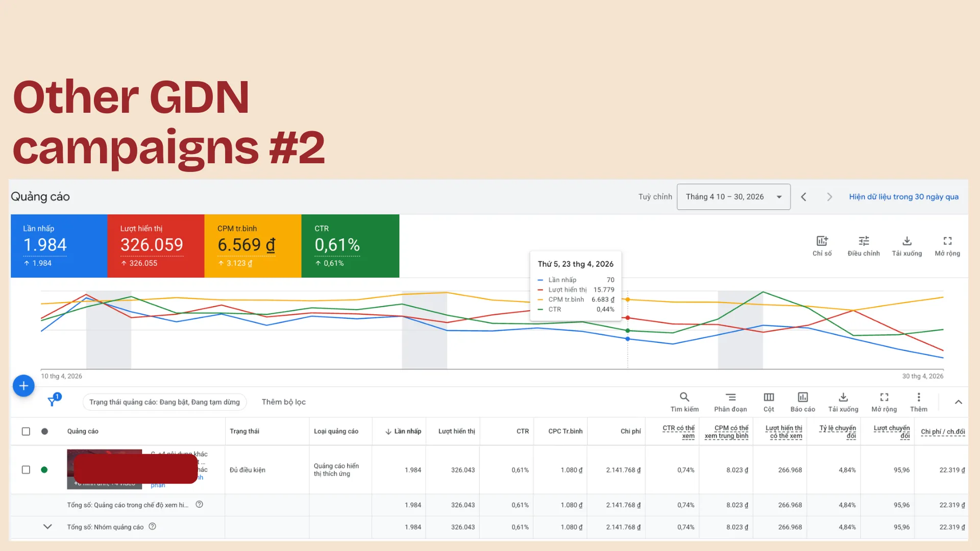Image resolution: width=980 pixels, height=551 pixels.
Task: Click the Thêm bộ lọc button
Action: coord(284,402)
